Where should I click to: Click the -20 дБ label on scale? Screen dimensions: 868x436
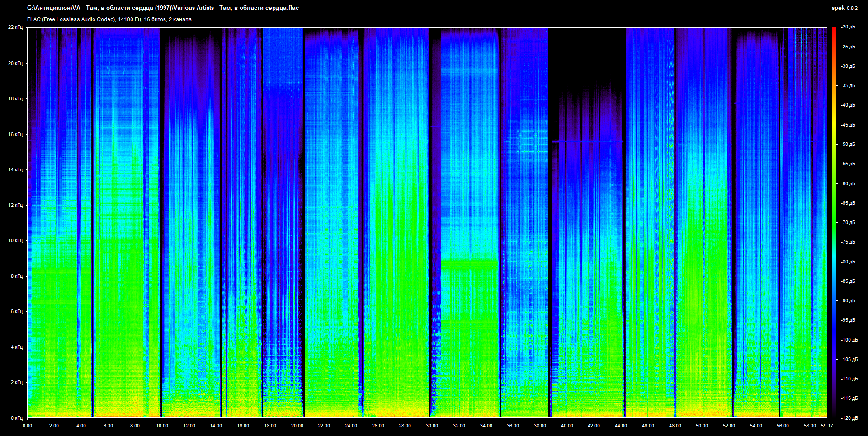tap(848, 27)
